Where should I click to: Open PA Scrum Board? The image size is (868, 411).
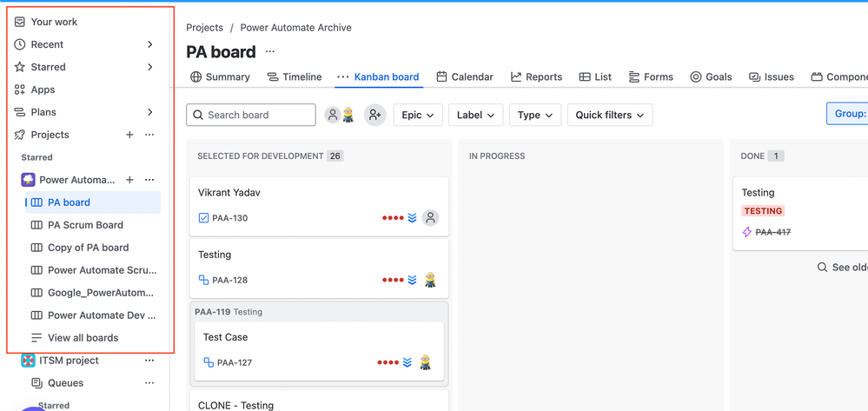point(86,225)
